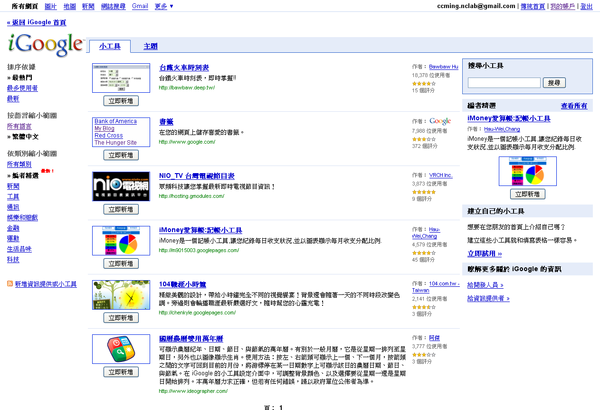Screen dimensions: 600x410
Task: Open Gmail from the top navigation bar
Action: point(140,6)
